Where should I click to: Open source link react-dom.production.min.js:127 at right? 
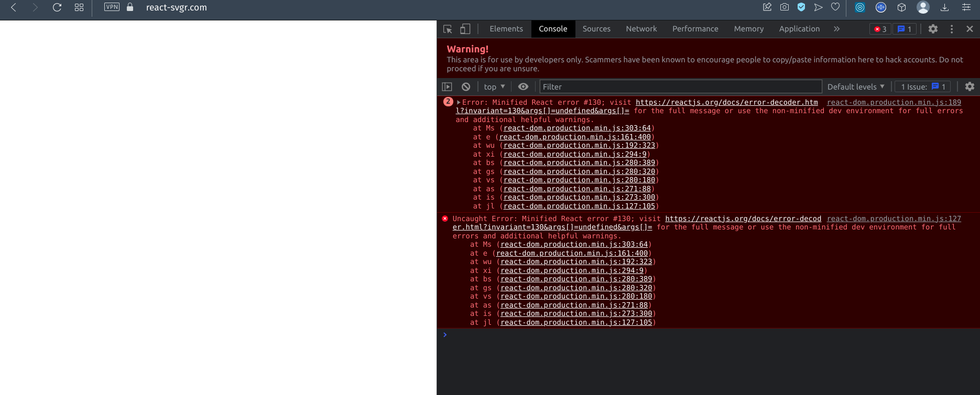pos(894,218)
